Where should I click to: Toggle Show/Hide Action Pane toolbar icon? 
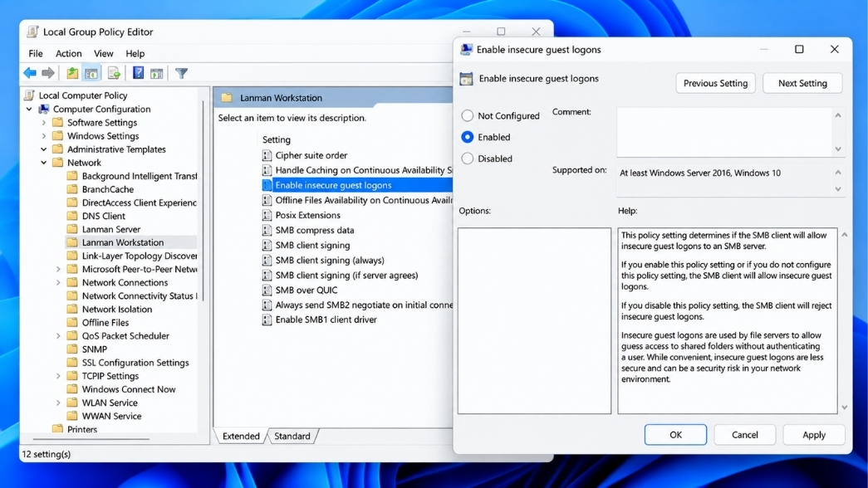tap(157, 73)
